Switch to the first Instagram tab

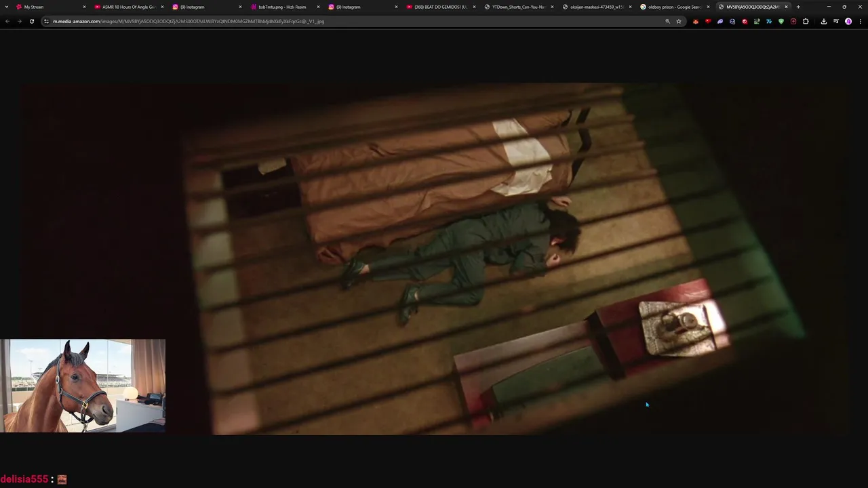[207, 7]
